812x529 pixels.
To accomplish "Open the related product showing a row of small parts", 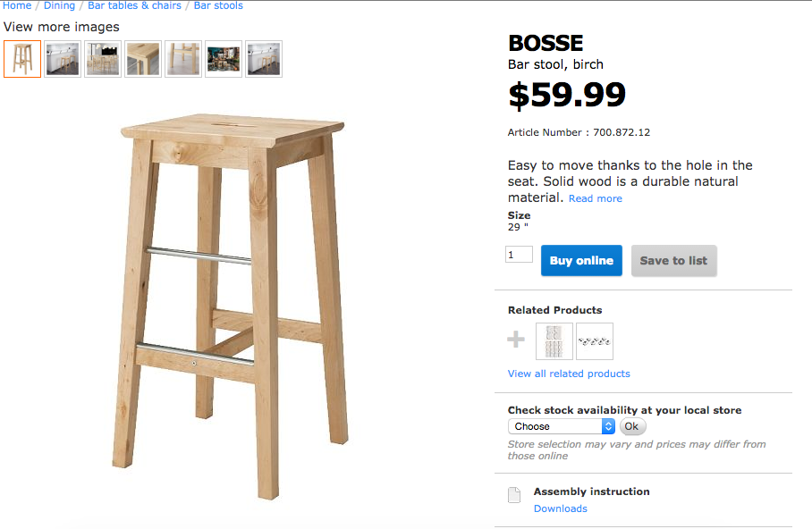I will click(595, 341).
